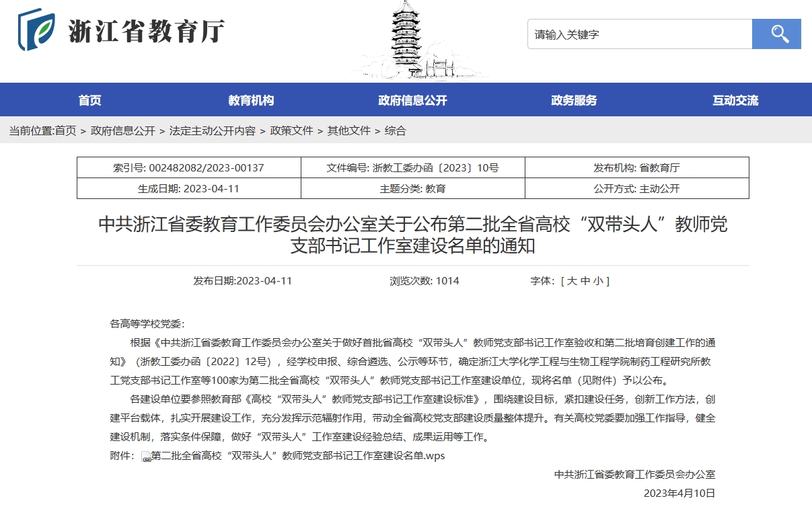Go to 政府信息公开 in navigation bar

(x=412, y=101)
